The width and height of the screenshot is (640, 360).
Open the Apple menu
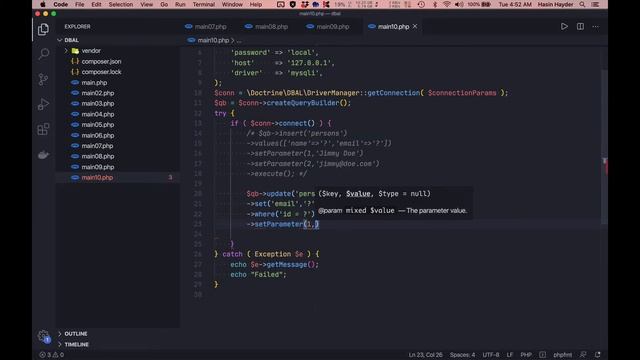coord(42,4)
